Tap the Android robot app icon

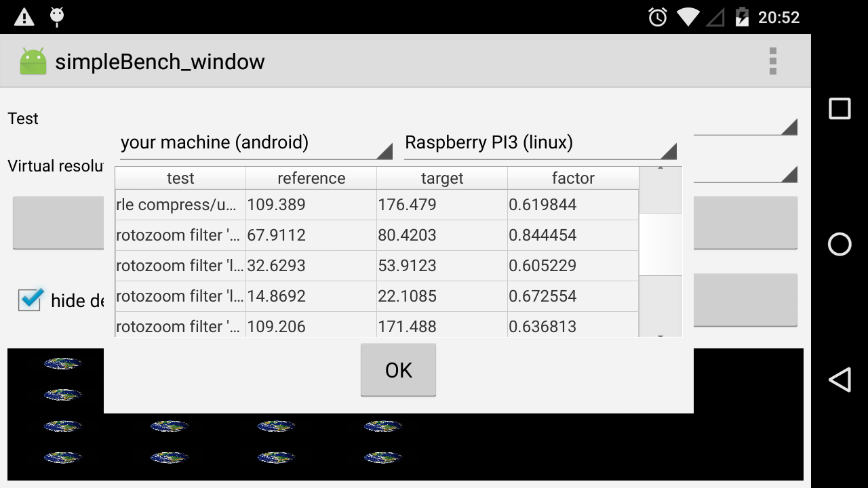point(33,61)
